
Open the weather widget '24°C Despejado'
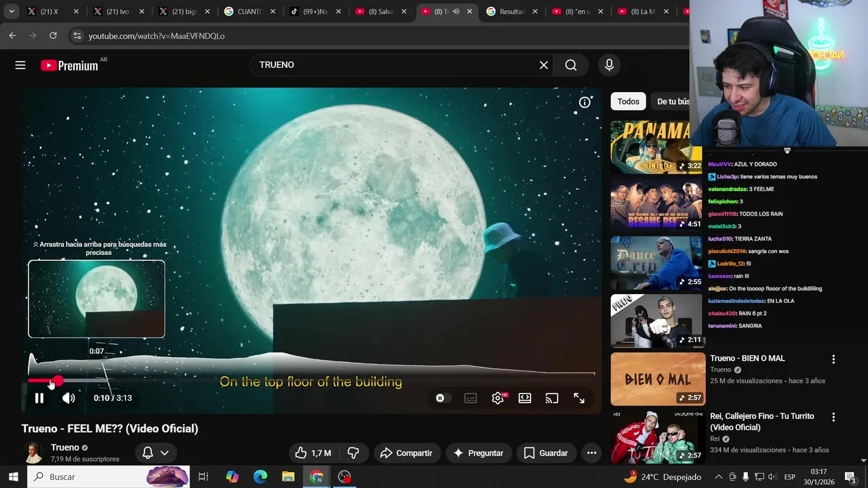pos(663,476)
